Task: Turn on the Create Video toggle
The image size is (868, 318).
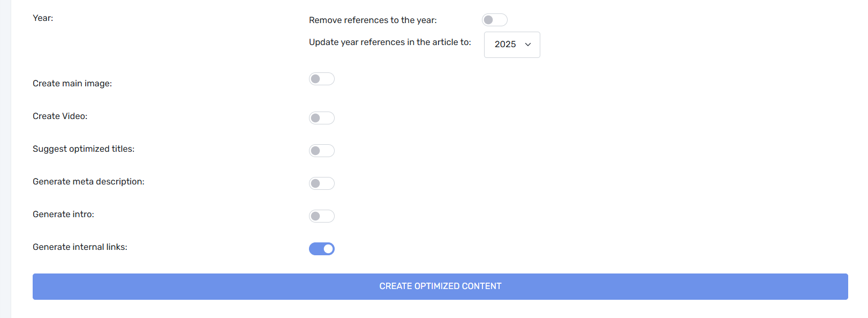Action: click(x=322, y=118)
